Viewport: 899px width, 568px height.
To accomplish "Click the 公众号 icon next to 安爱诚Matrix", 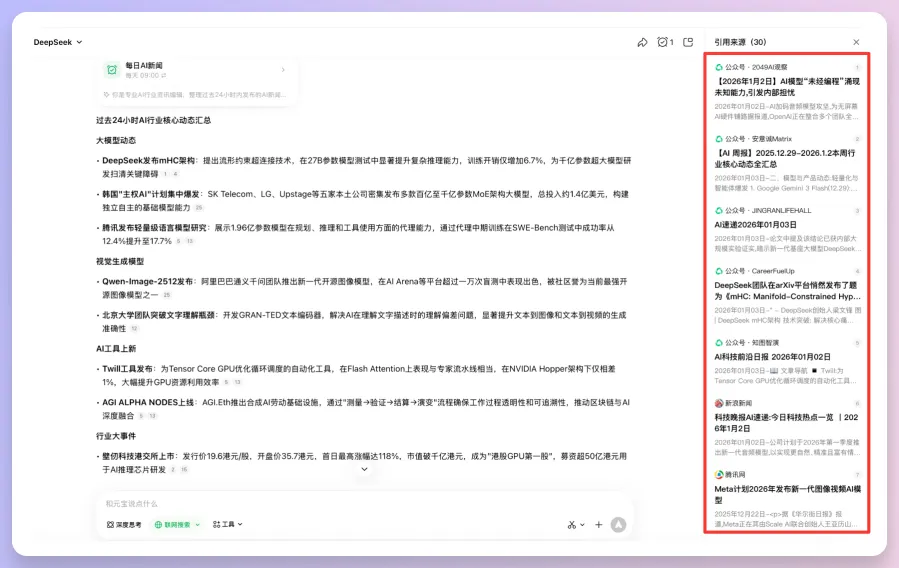I will (x=718, y=139).
